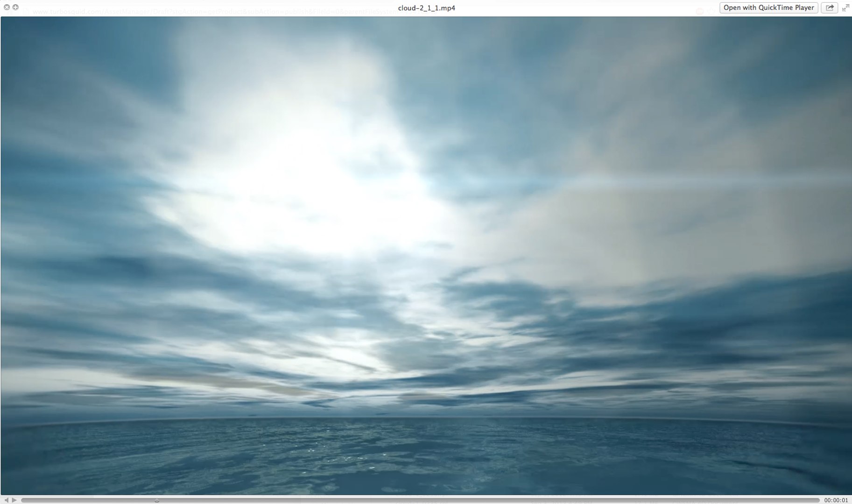Image resolution: width=852 pixels, height=504 pixels.
Task: Click the video scrubber progress bar
Action: click(x=420, y=500)
